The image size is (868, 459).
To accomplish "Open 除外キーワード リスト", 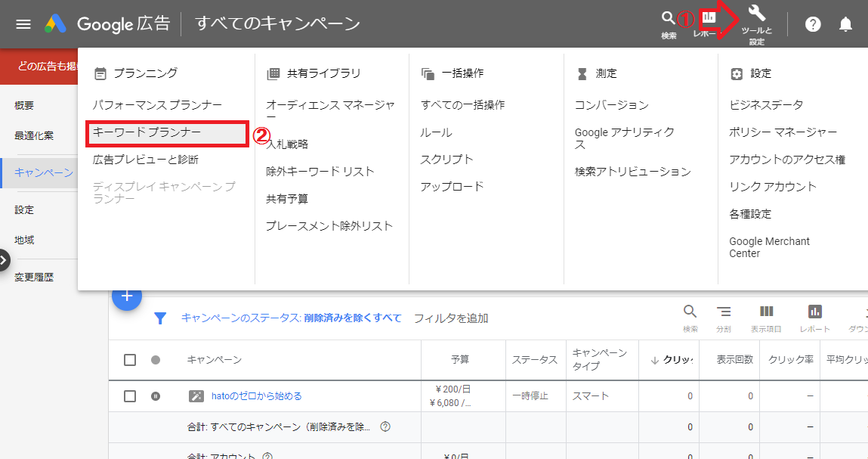I will click(x=320, y=172).
